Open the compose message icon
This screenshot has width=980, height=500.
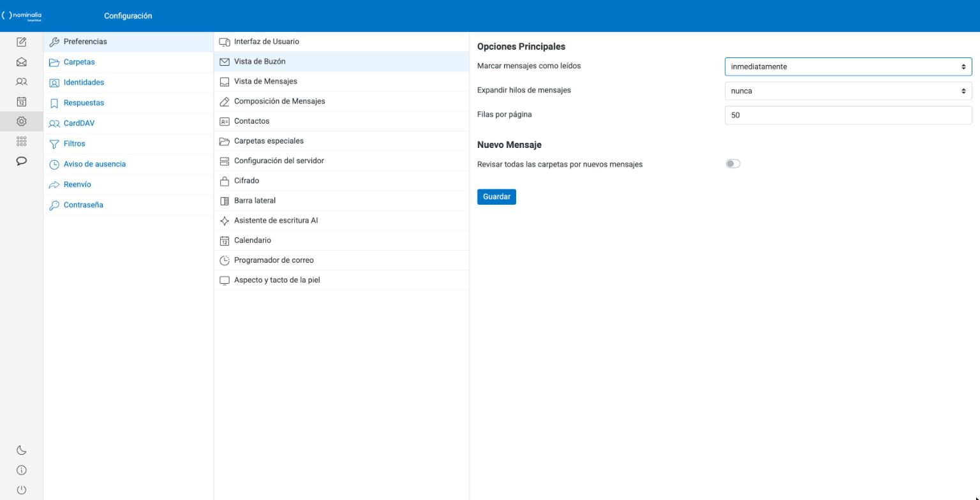pos(21,42)
